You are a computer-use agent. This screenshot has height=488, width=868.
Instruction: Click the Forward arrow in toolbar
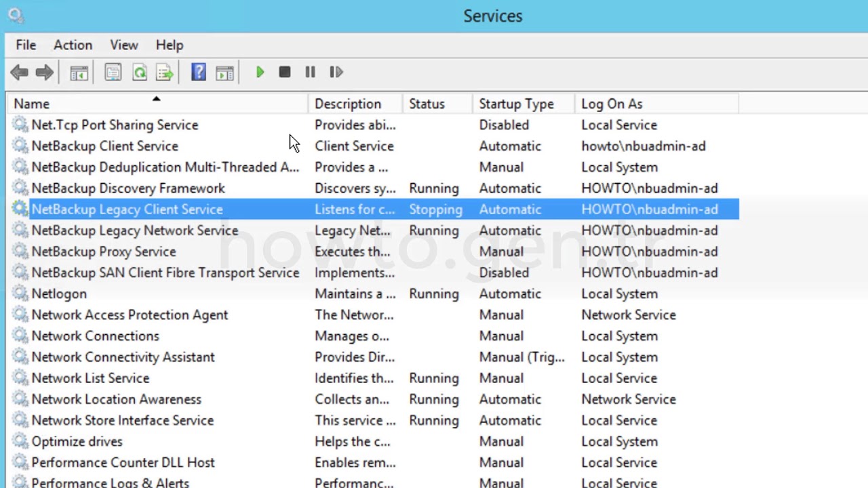45,72
